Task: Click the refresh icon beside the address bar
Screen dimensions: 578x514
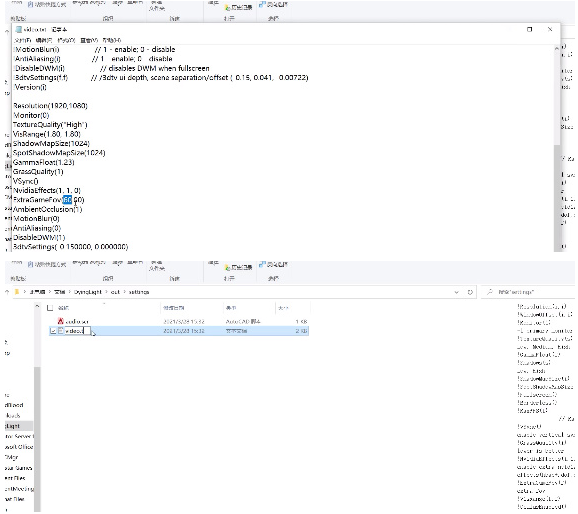Action: pyautogui.click(x=470, y=292)
